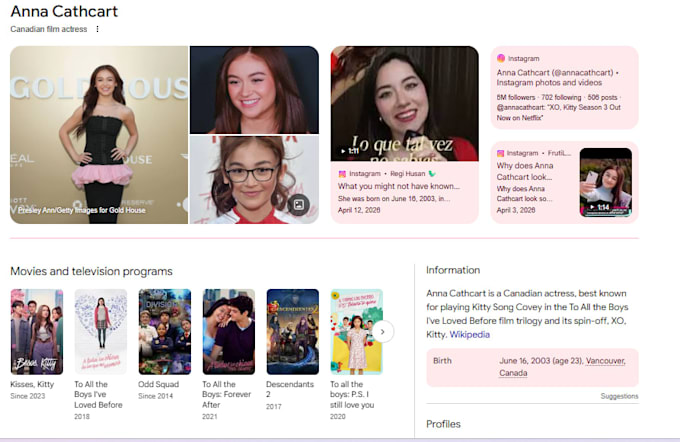Follow the Wikipedia link
The width and height of the screenshot is (680, 442).
470,334
